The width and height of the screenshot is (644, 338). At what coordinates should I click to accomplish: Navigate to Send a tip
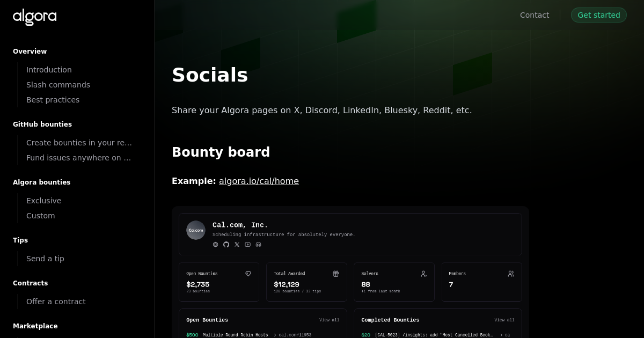[x=45, y=259]
